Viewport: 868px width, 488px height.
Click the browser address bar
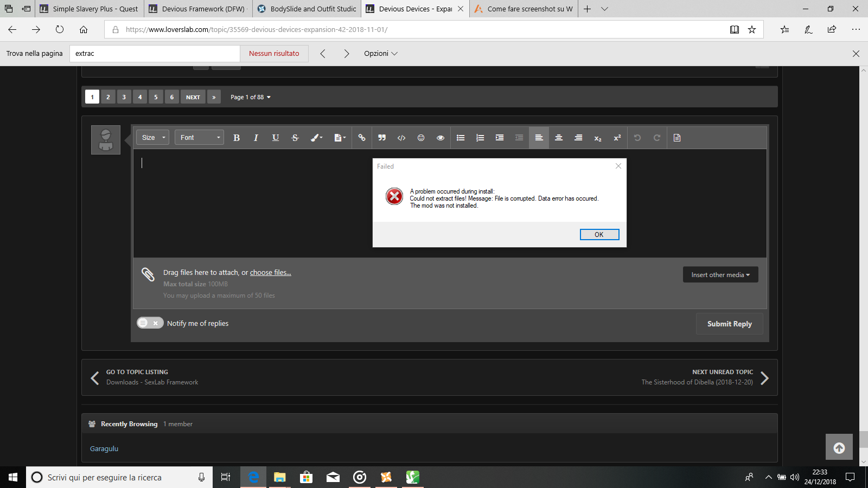pyautogui.click(x=415, y=29)
